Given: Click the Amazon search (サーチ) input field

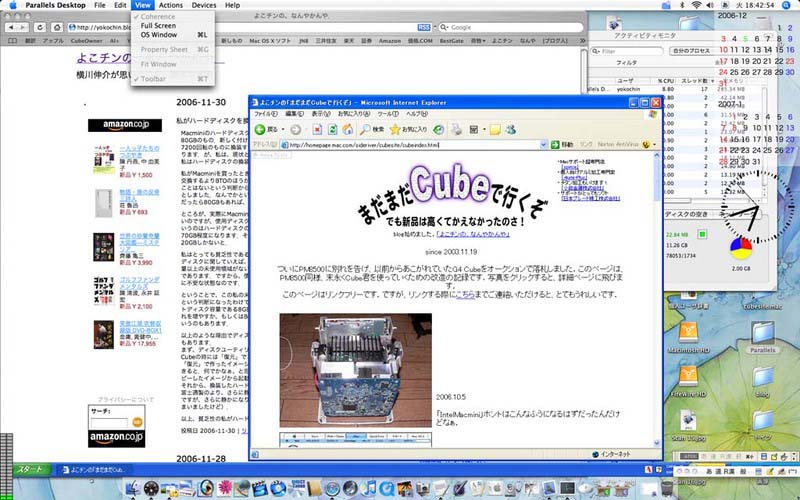Looking at the screenshot, I should [x=109, y=422].
